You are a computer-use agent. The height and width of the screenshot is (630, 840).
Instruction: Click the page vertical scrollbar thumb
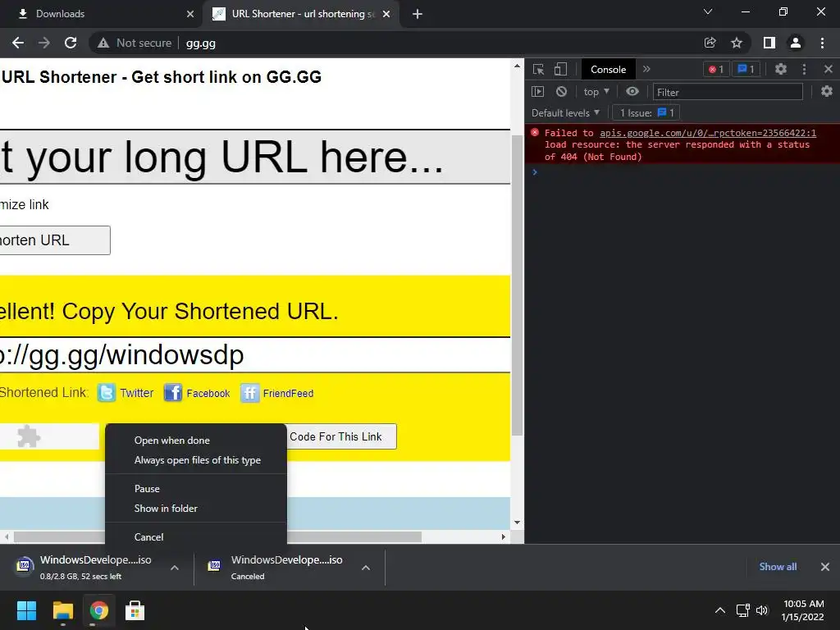pos(517,285)
